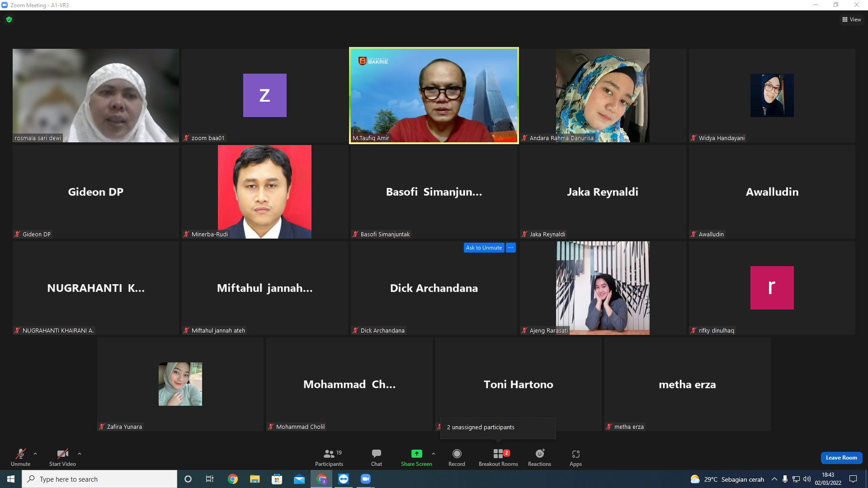The width and height of the screenshot is (868, 488).
Task: Open the Windows notification center
Action: tap(853, 479)
